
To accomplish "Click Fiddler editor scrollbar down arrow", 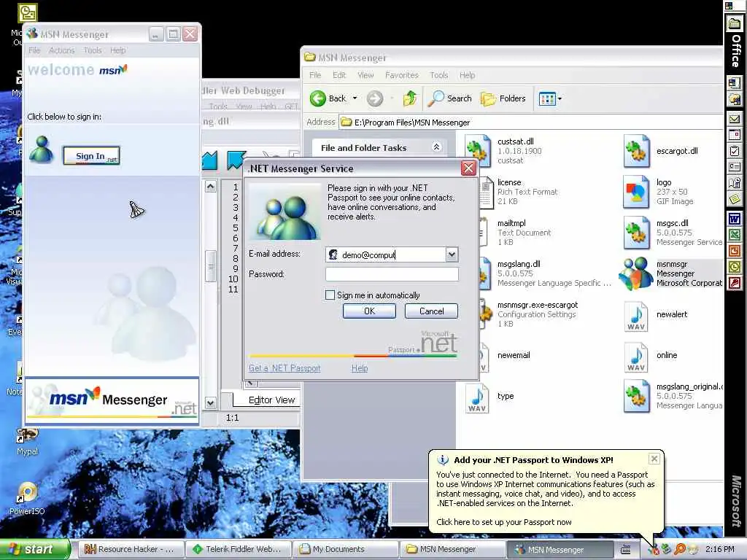I will pyautogui.click(x=211, y=403).
